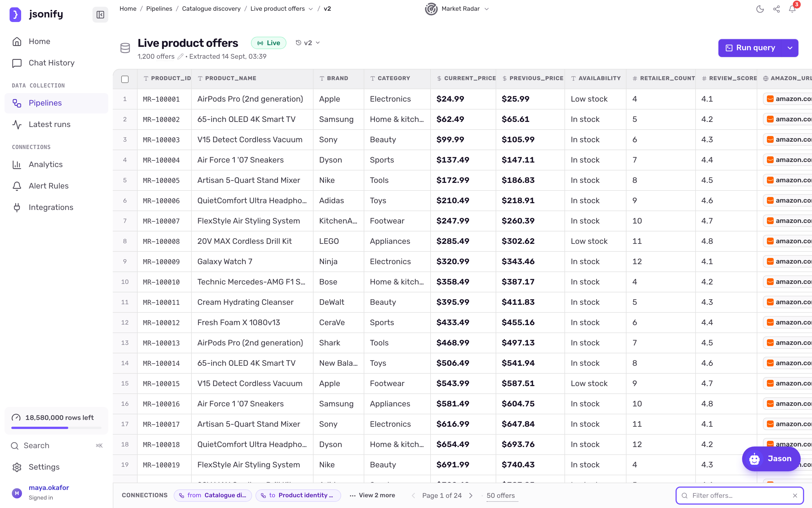The width and height of the screenshot is (812, 508).
Task: Click the jsonify logo icon
Action: click(16, 14)
